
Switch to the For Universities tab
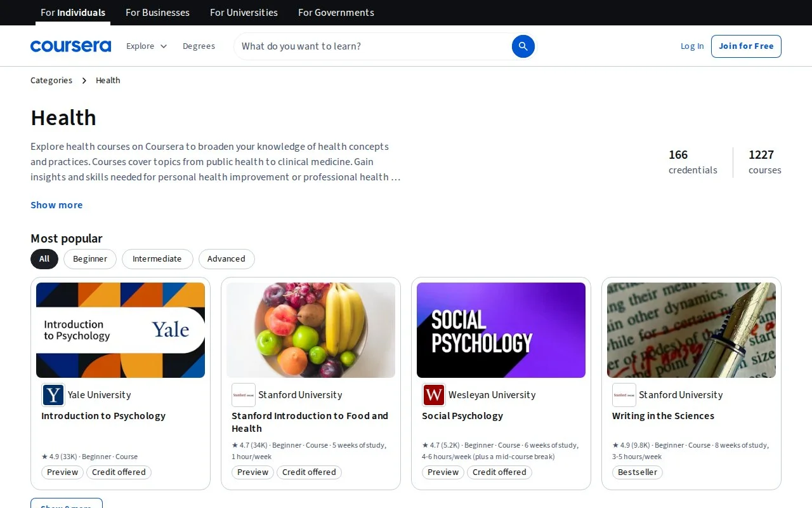click(x=244, y=13)
